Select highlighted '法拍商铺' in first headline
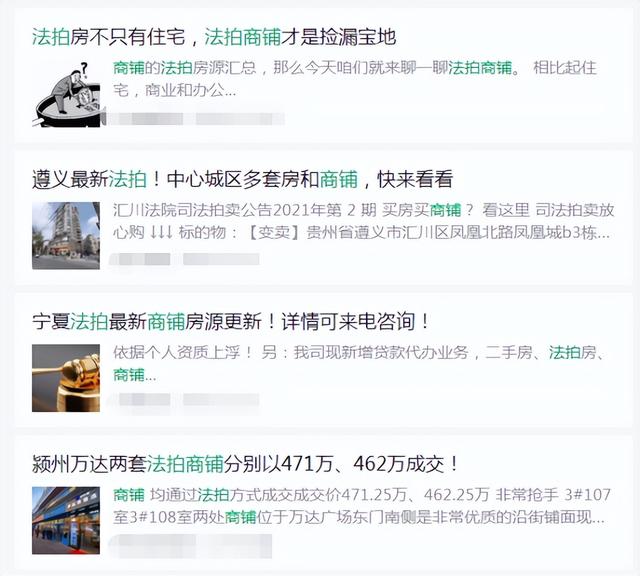The width and height of the screenshot is (640, 576). pyautogui.click(x=242, y=37)
